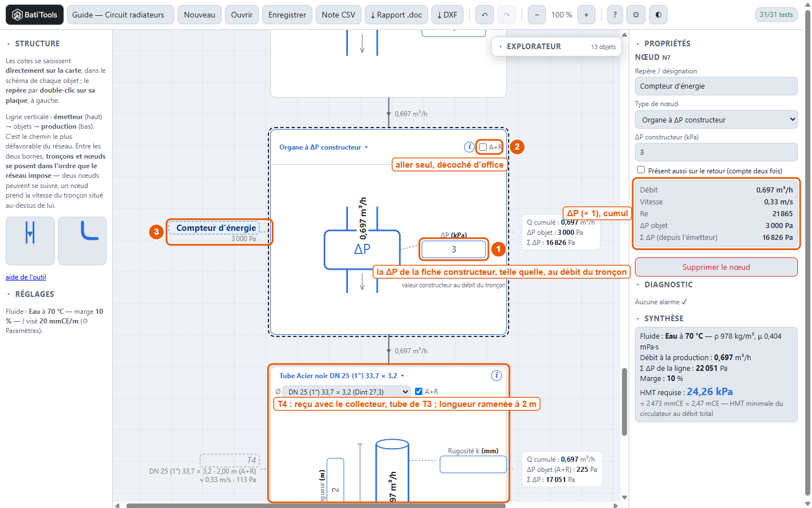Screen dimensions: 812x508
Task: Download the Rapport .doc report
Action: (x=396, y=15)
